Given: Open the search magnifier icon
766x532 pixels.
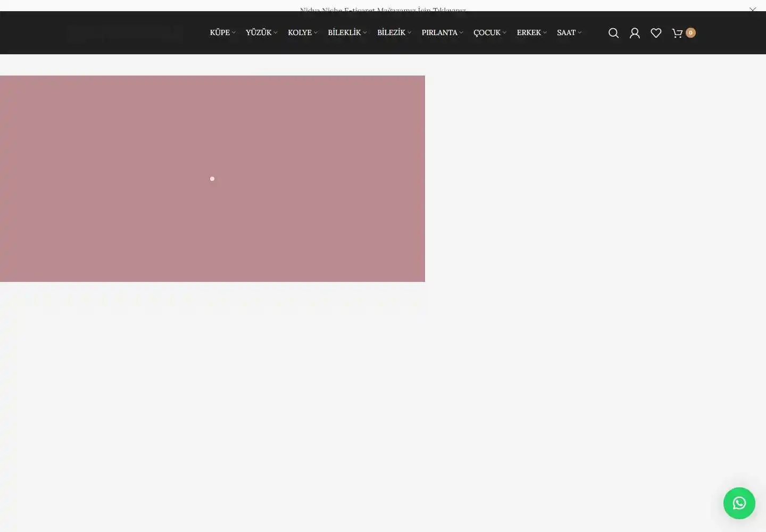Looking at the screenshot, I should pyautogui.click(x=613, y=33).
